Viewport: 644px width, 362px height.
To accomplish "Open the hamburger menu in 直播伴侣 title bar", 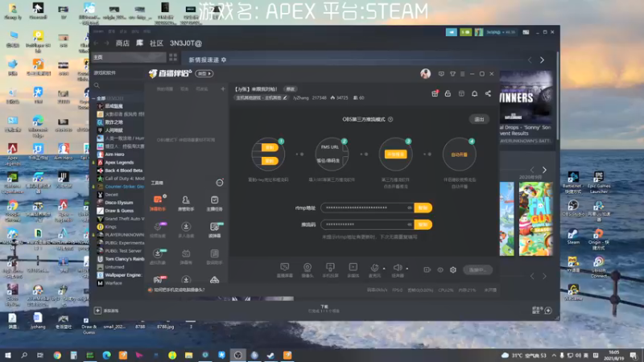I will coord(462,74).
